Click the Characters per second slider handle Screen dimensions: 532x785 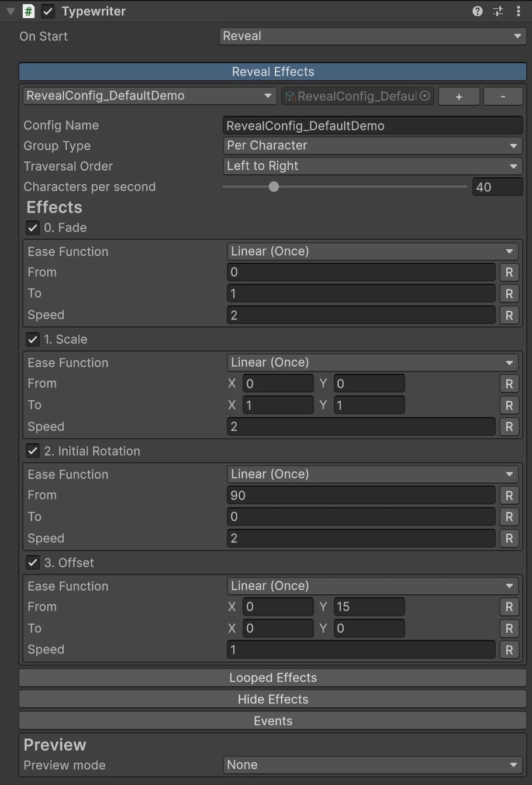pos(274,187)
